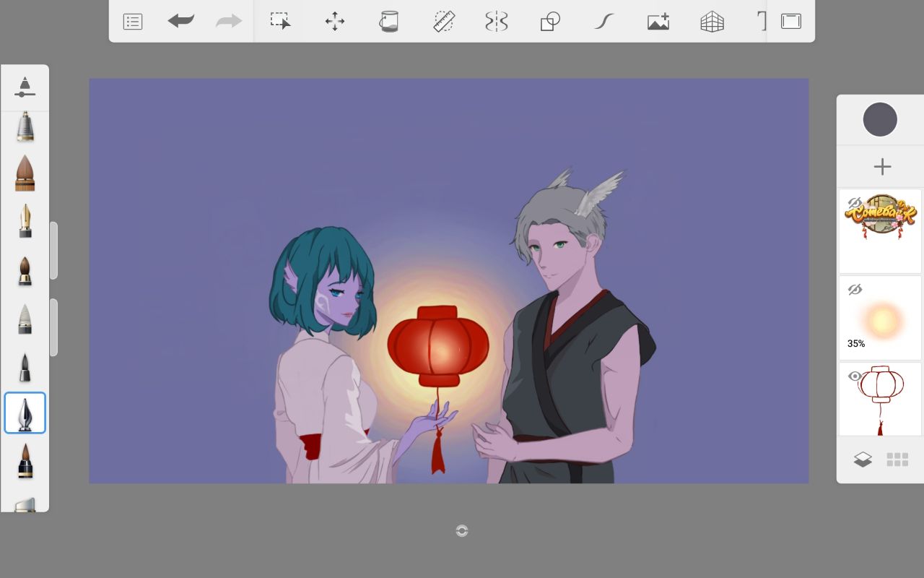924x578 pixels.
Task: Click the import image icon
Action: (658, 22)
